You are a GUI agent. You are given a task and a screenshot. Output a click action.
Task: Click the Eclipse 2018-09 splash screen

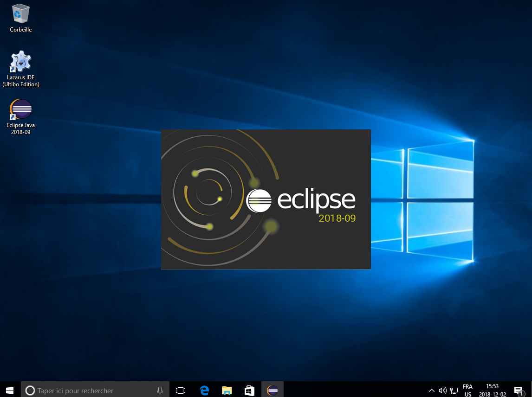pos(266,199)
